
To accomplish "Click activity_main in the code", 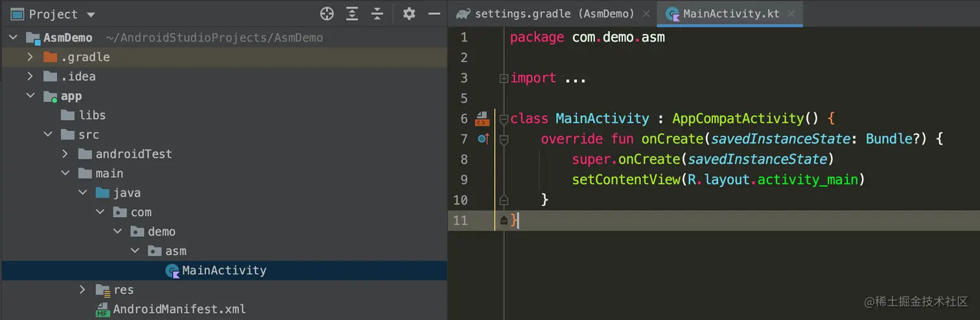I will pos(808,179).
